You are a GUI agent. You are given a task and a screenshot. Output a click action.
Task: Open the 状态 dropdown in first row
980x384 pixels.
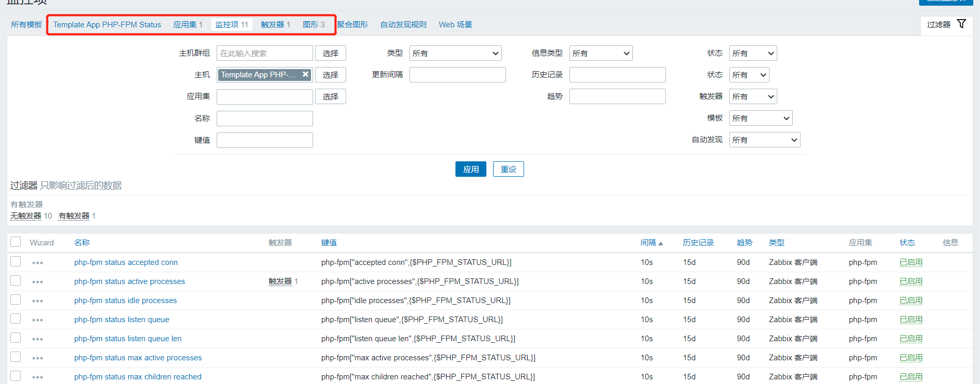pos(753,53)
